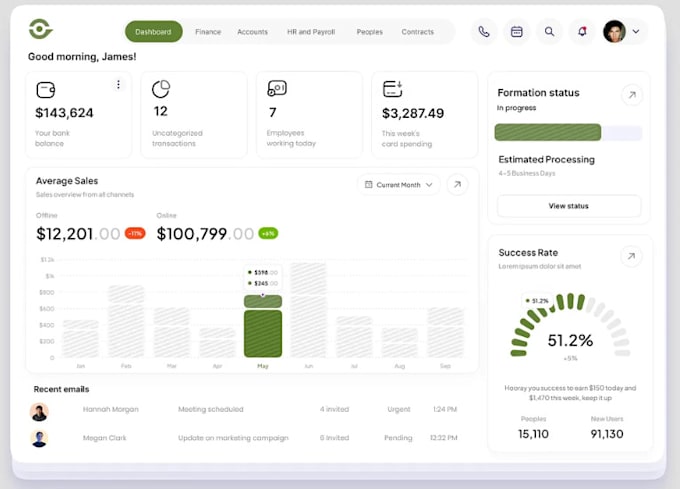Click the wallet icon on balance card
Screen dimensions: 680x489
point(46,90)
